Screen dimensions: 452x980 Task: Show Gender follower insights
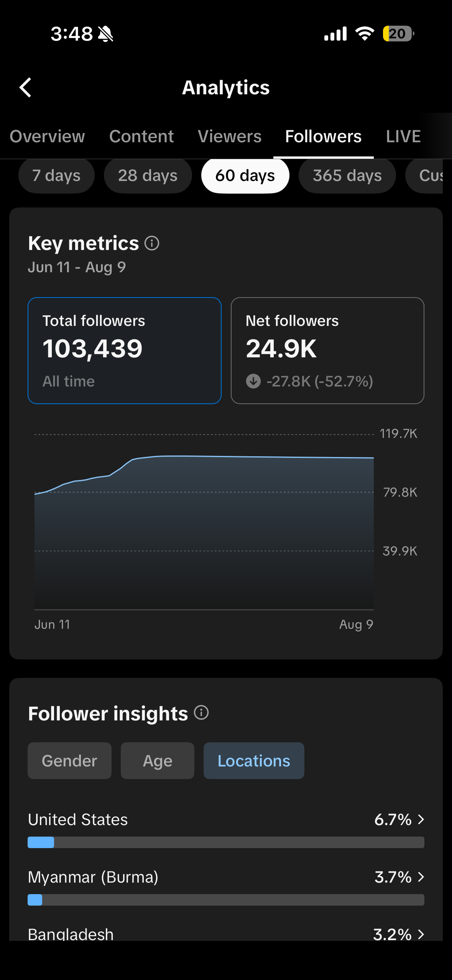(x=69, y=761)
